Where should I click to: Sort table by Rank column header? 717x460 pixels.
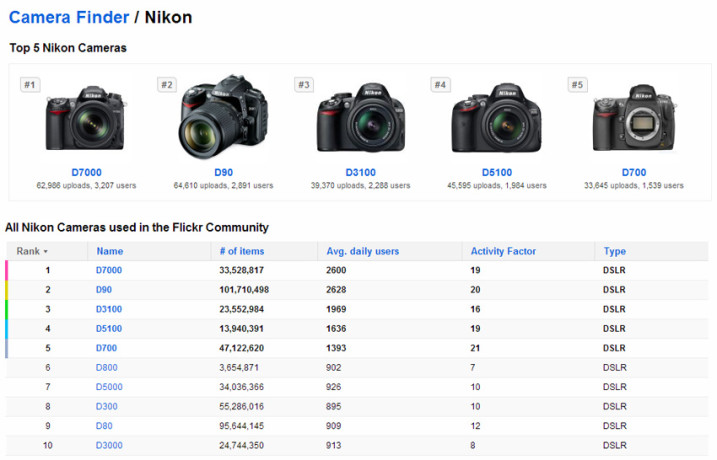[x=32, y=251]
